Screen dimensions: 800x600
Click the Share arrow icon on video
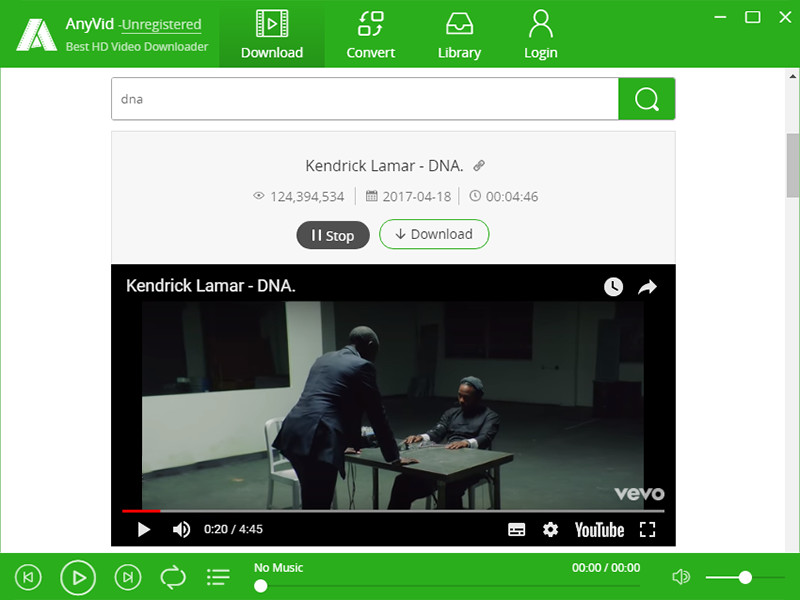pyautogui.click(x=647, y=287)
